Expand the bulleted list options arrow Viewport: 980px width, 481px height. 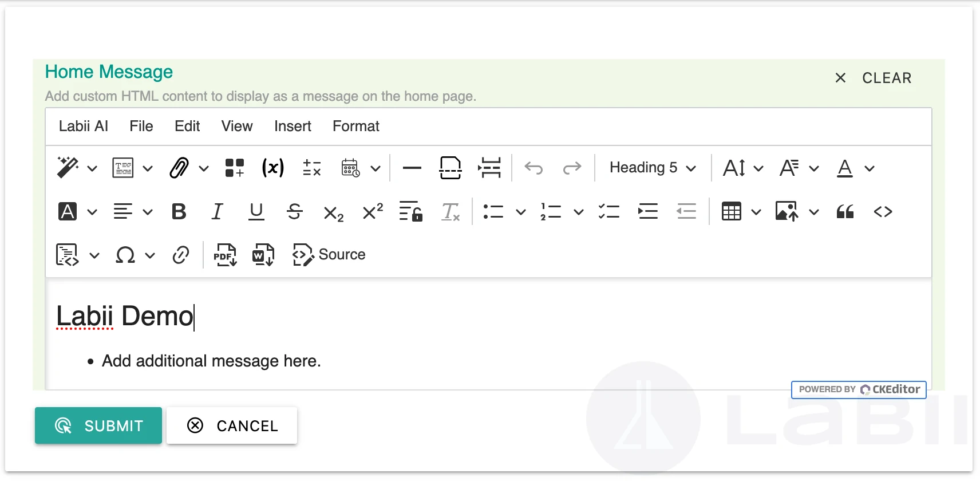click(x=520, y=212)
